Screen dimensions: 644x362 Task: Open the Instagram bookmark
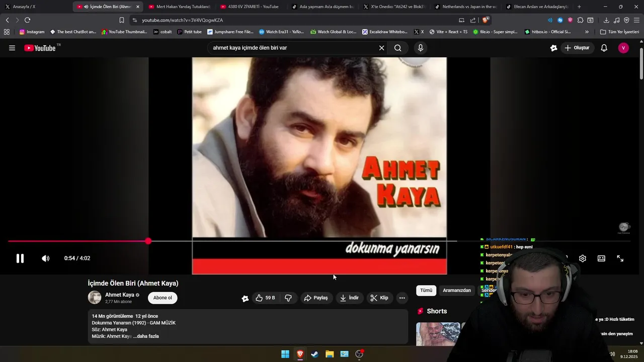(32, 32)
